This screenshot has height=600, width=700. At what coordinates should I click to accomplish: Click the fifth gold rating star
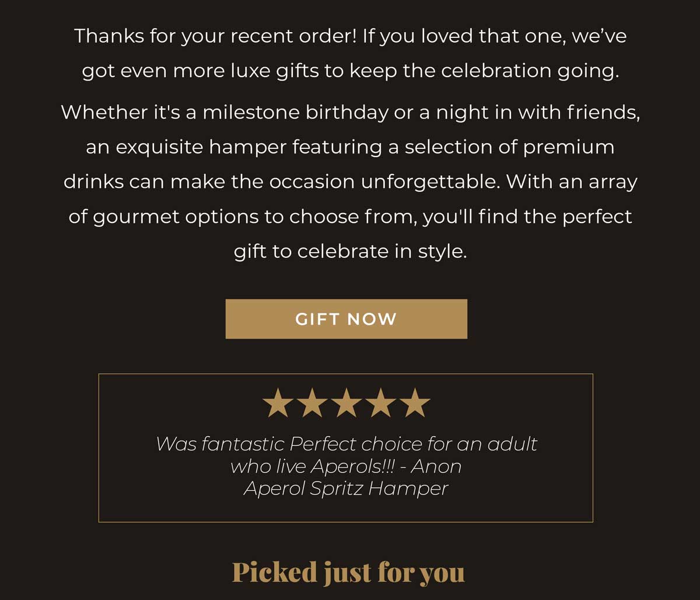coord(415,403)
